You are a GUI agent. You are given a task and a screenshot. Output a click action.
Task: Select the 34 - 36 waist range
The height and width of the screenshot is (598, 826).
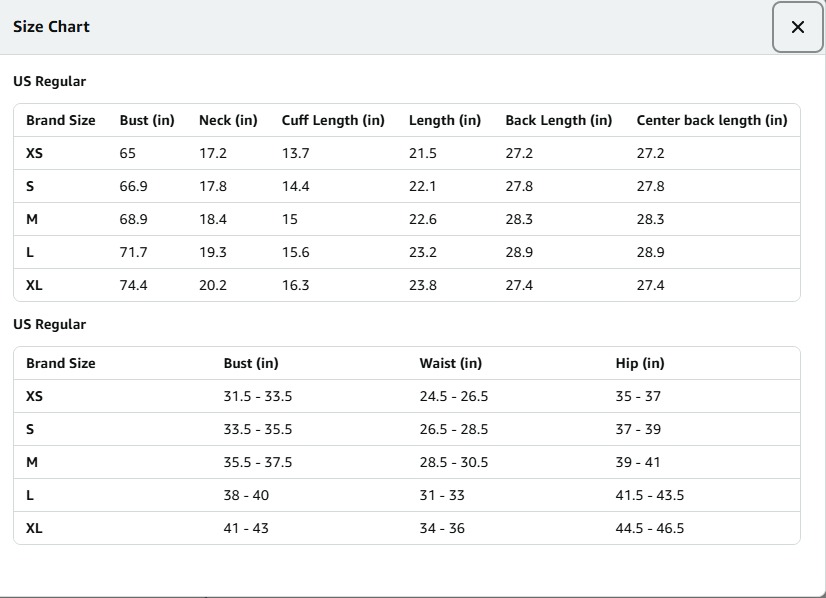coord(442,528)
